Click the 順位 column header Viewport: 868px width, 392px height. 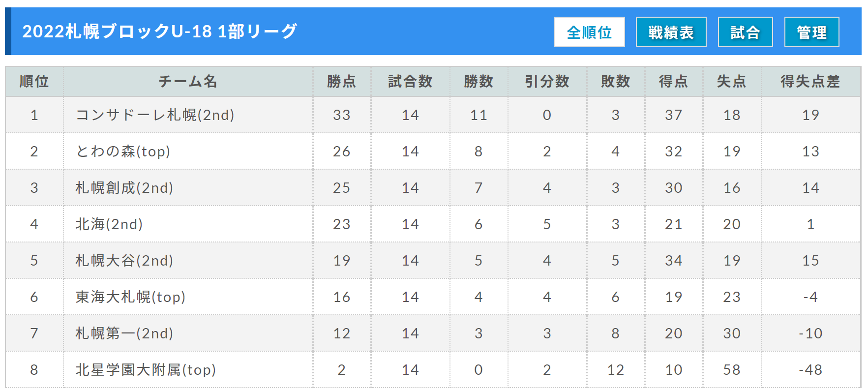[x=34, y=81]
